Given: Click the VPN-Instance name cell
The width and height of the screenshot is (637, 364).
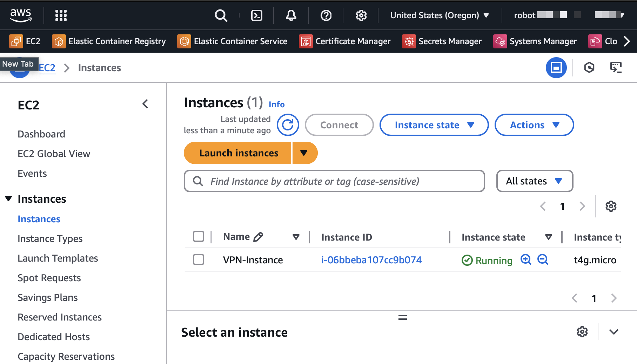Looking at the screenshot, I should coord(253,260).
